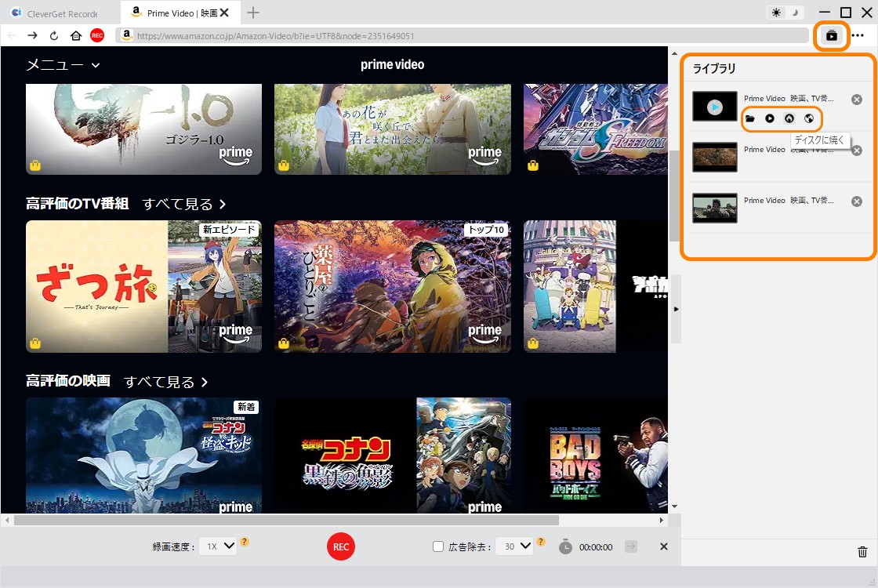
Task: Open the ad removal 30 value dropdown
Action: pyautogui.click(x=515, y=546)
